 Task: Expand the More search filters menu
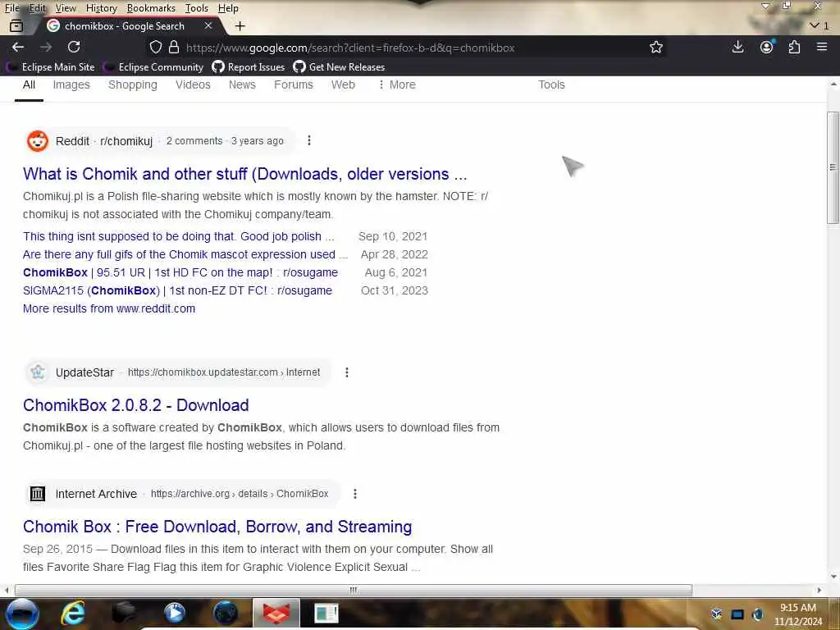point(397,84)
